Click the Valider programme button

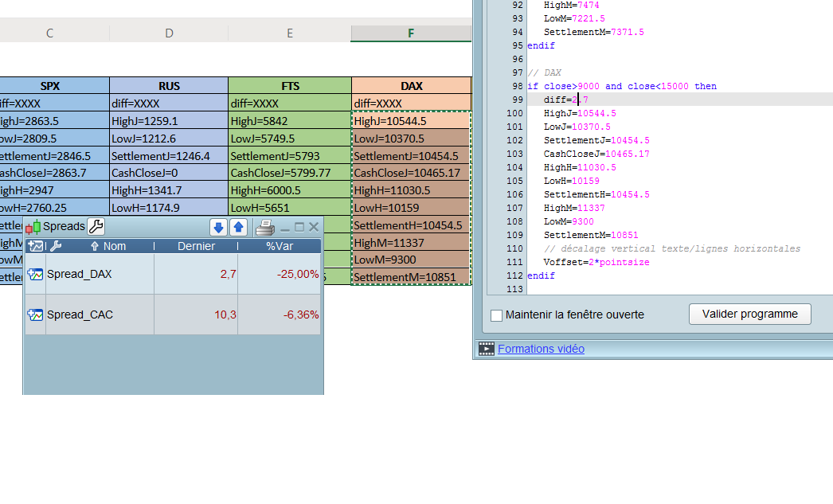click(749, 314)
